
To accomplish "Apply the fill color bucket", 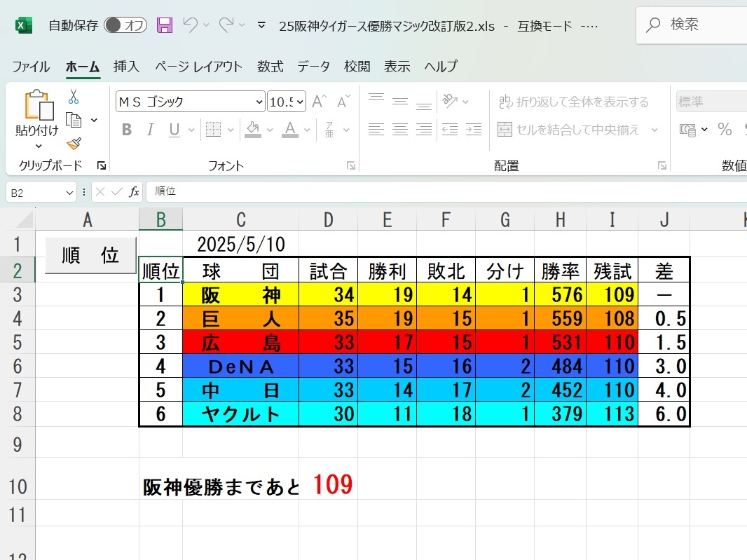I will (253, 129).
